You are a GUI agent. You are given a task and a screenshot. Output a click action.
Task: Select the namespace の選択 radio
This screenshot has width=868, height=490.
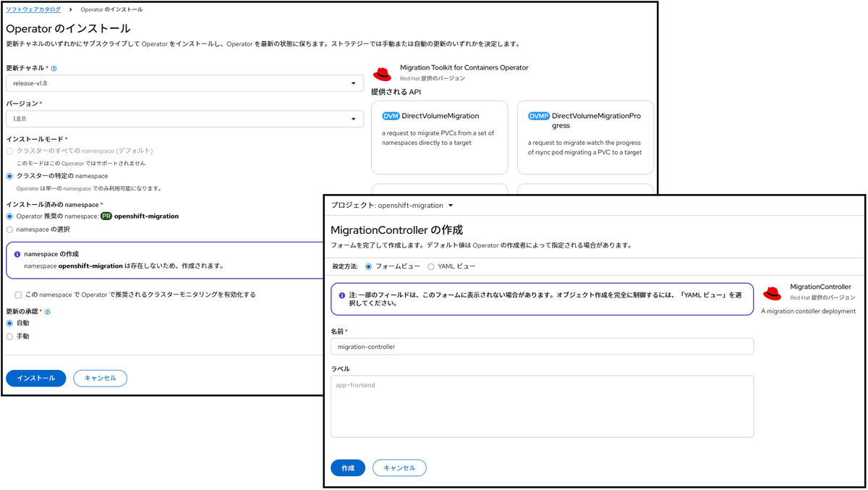(9, 229)
